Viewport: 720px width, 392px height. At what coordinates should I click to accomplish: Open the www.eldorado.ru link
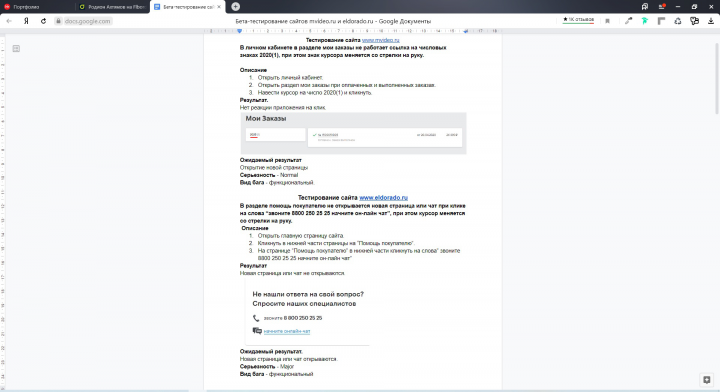(383, 198)
